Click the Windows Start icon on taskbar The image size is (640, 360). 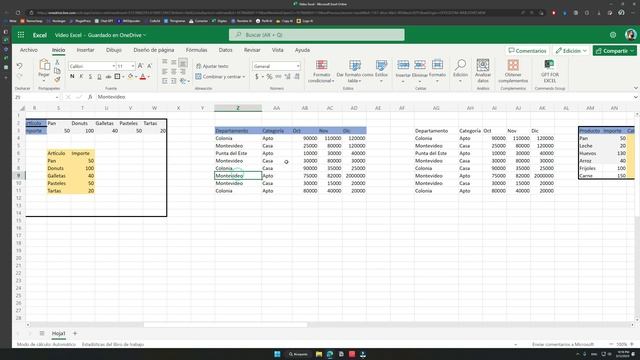pos(277,354)
